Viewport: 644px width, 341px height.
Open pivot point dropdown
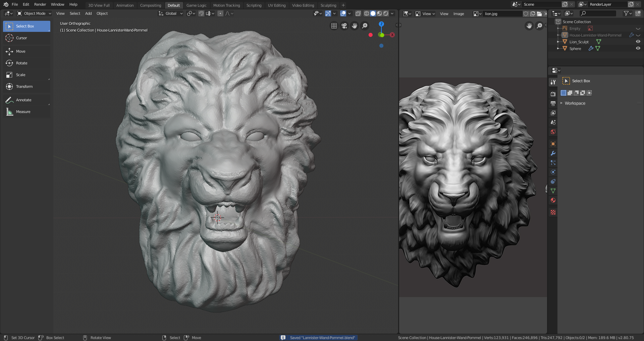(x=191, y=13)
